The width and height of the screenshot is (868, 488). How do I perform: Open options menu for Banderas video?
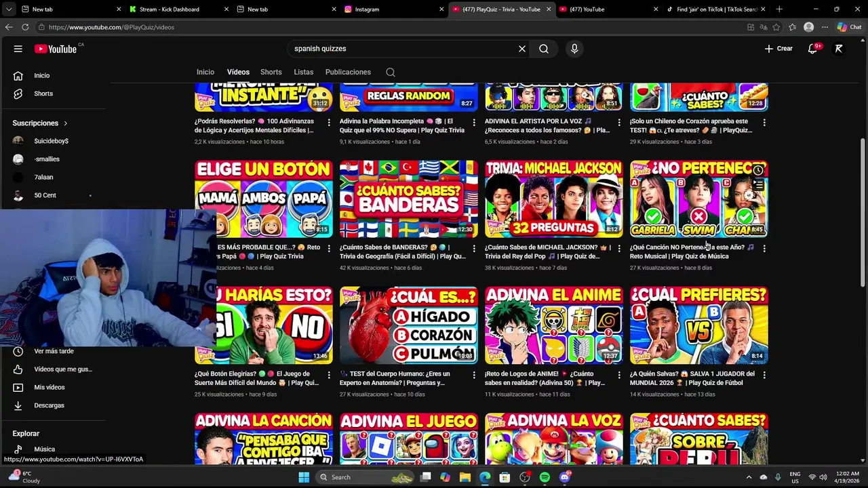474,249
